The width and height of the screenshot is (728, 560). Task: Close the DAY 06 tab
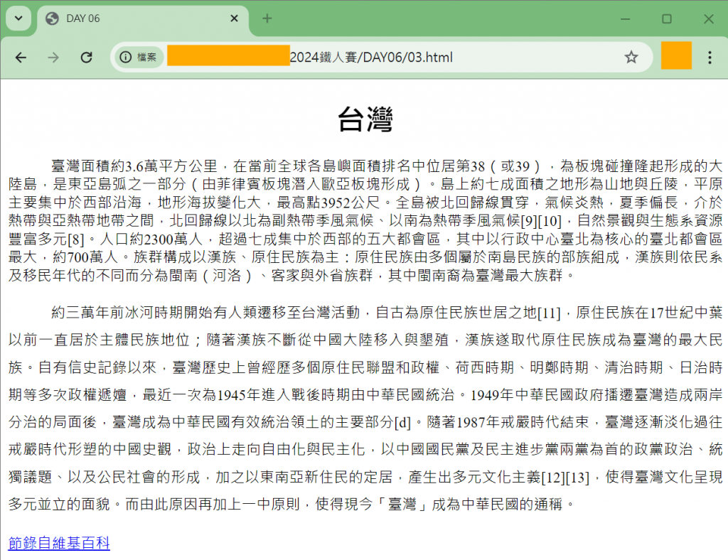235,18
